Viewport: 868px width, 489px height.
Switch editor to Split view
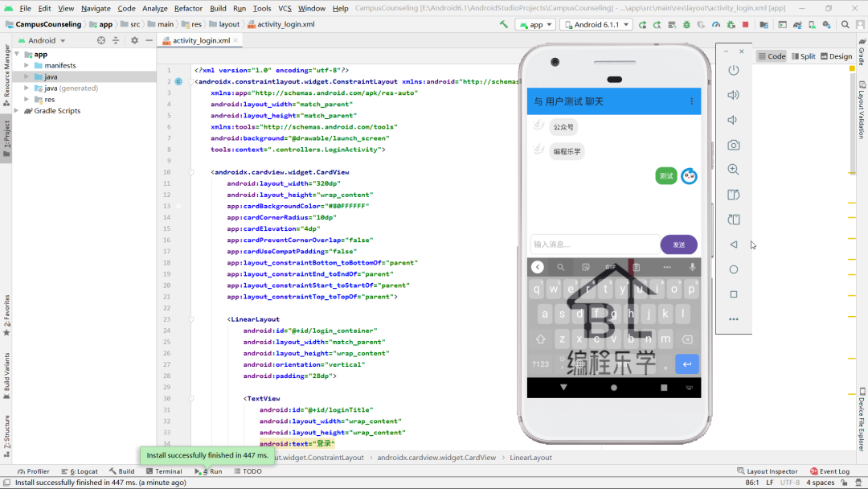pos(803,56)
